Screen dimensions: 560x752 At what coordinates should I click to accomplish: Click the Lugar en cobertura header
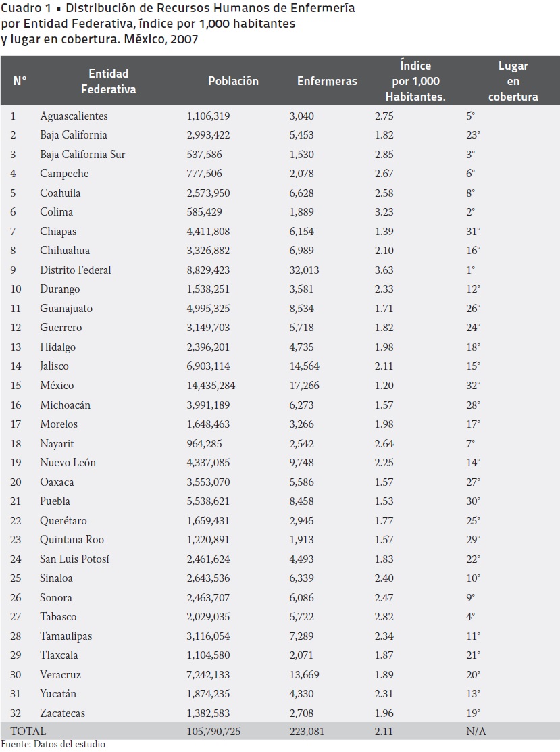point(513,81)
